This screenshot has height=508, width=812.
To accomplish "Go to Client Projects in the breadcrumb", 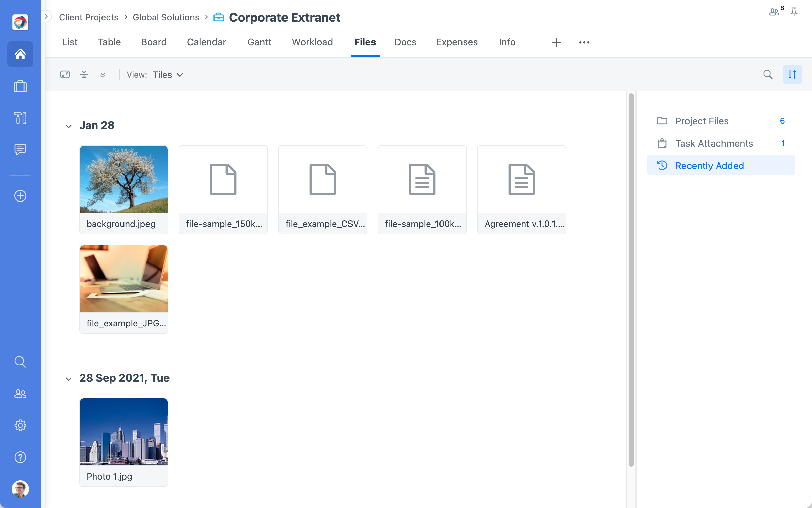I will coord(89,17).
